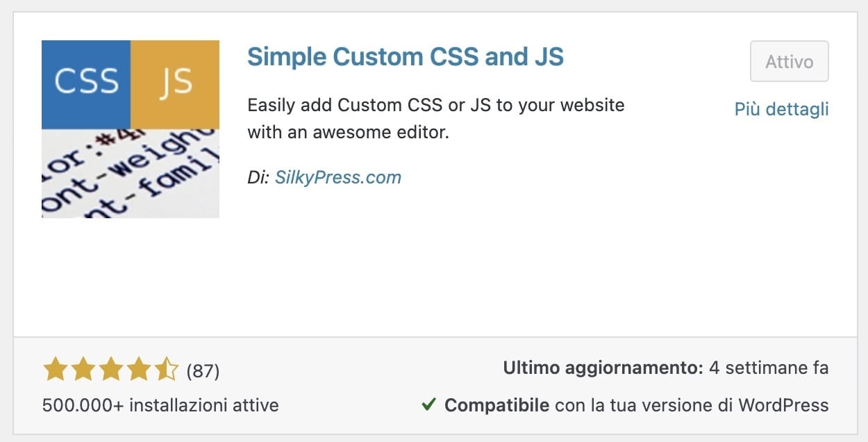Viewport: 868px width, 442px height.
Task: Click the (87) review count
Action: [204, 372]
